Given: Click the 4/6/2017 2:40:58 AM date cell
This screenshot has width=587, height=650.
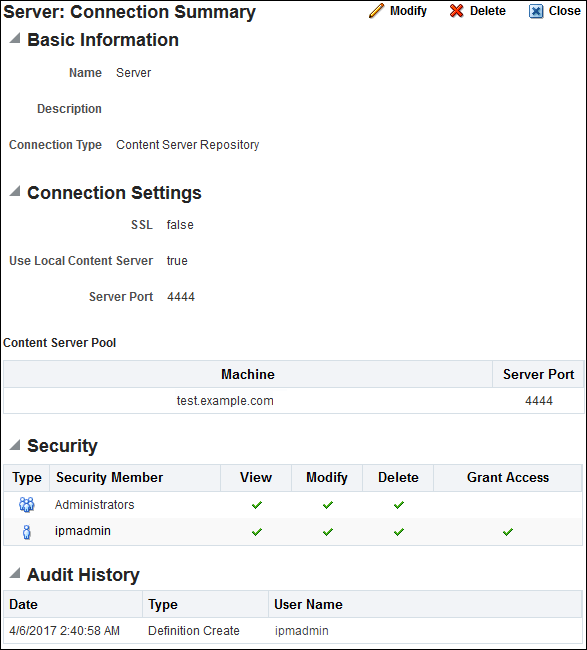Looking at the screenshot, I should tap(64, 631).
